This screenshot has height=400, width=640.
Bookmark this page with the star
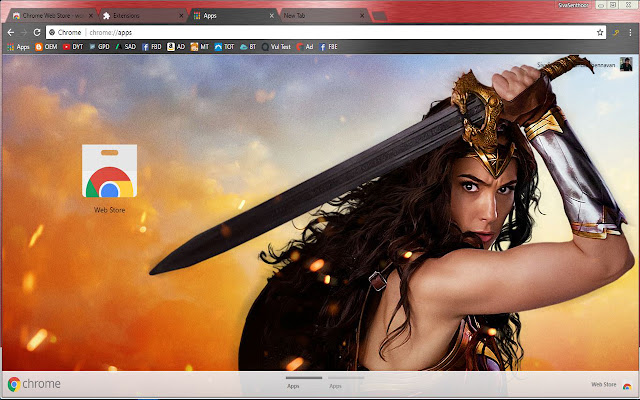pos(600,33)
